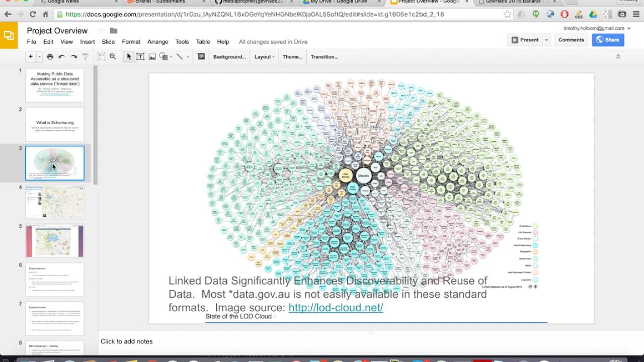Click the Theme... toolbar button
The image size is (644, 362).
(292, 57)
